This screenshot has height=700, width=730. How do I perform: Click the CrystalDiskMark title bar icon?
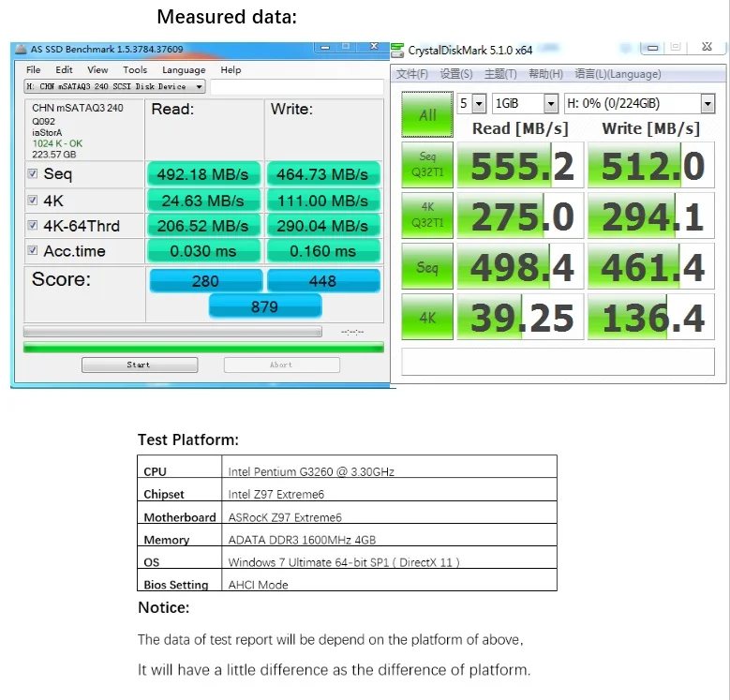point(397,51)
